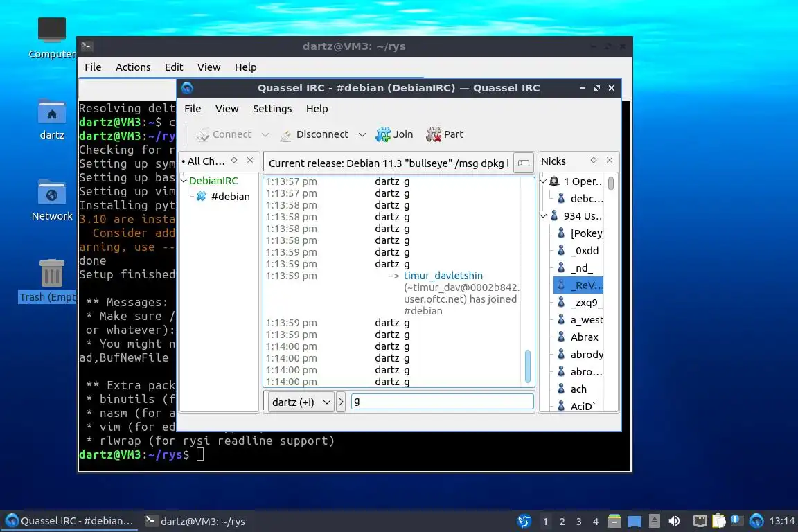The width and height of the screenshot is (798, 532).
Task: Switch to dartz@VM3 terminal taskbar entry
Action: tap(195, 521)
